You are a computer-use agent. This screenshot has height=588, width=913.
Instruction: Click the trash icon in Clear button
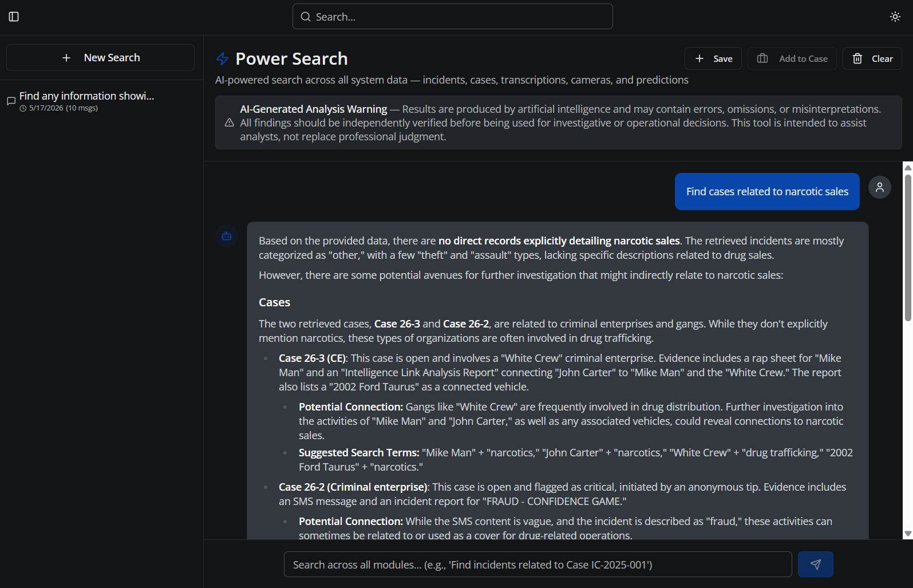(x=857, y=58)
